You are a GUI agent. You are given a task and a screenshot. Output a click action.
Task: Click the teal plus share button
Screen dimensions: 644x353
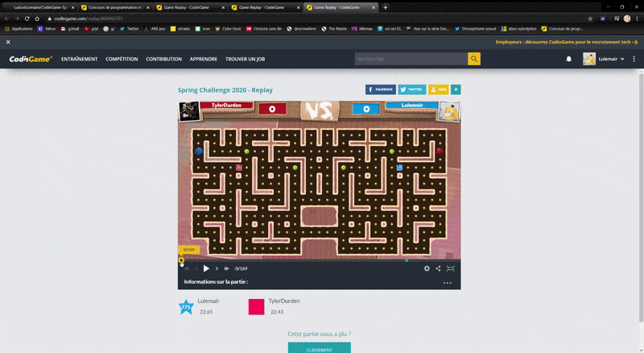pyautogui.click(x=456, y=89)
